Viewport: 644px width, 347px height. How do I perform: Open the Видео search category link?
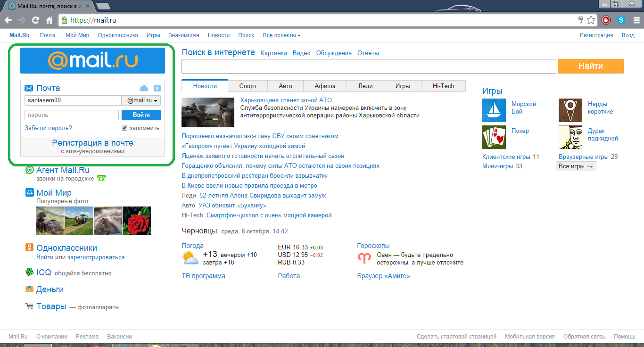(302, 53)
